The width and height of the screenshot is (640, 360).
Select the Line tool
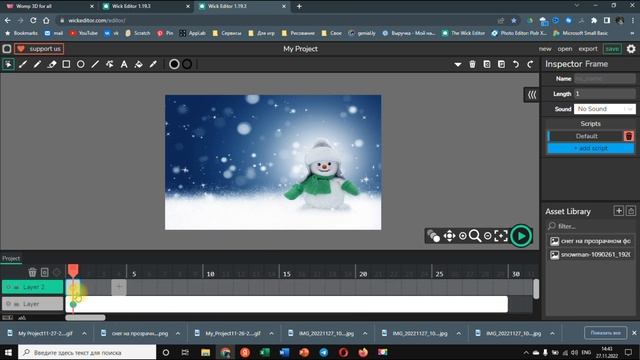tap(95, 64)
